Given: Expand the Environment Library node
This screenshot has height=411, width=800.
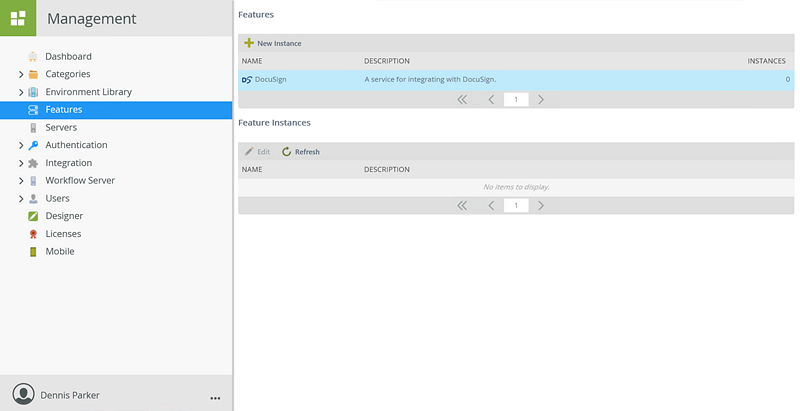Looking at the screenshot, I should point(21,92).
